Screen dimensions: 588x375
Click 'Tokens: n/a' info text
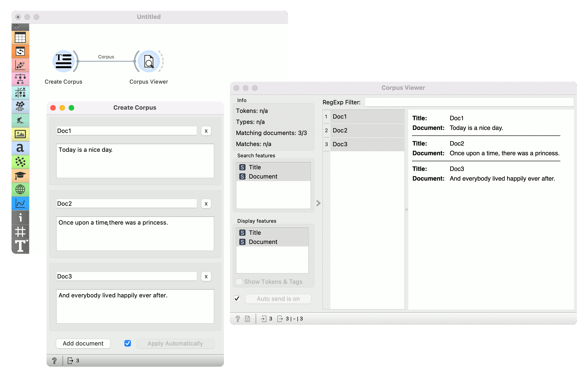(252, 111)
